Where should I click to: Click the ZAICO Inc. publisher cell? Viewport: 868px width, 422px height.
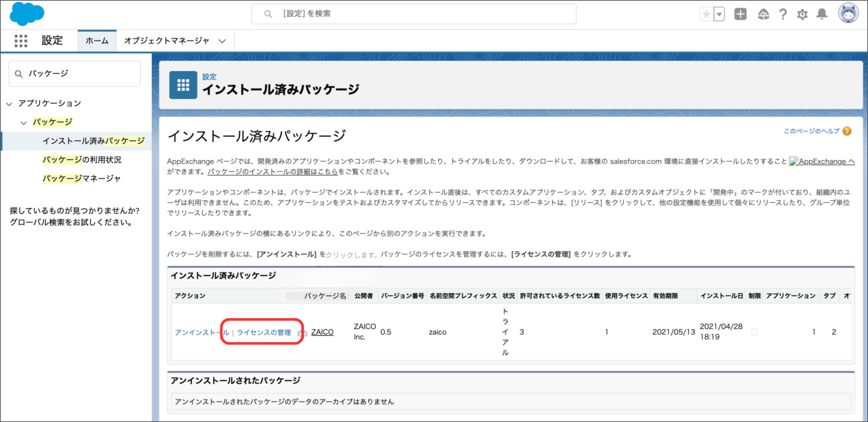pos(365,332)
